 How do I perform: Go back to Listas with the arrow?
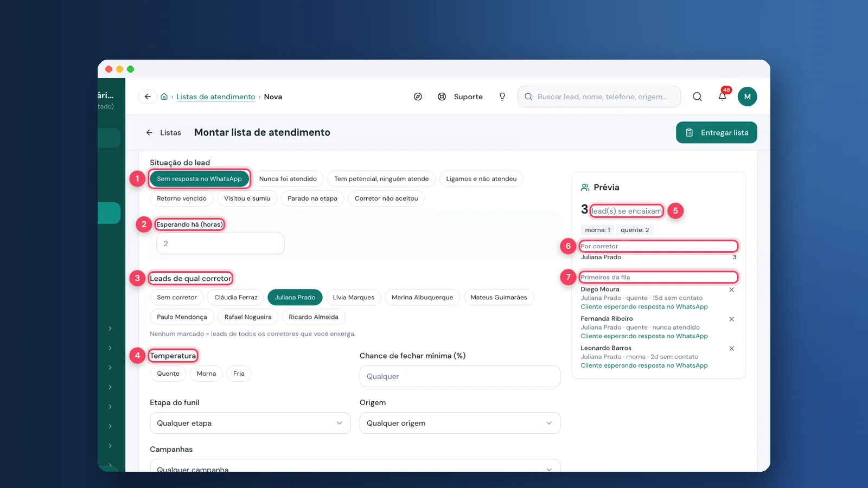click(x=163, y=132)
